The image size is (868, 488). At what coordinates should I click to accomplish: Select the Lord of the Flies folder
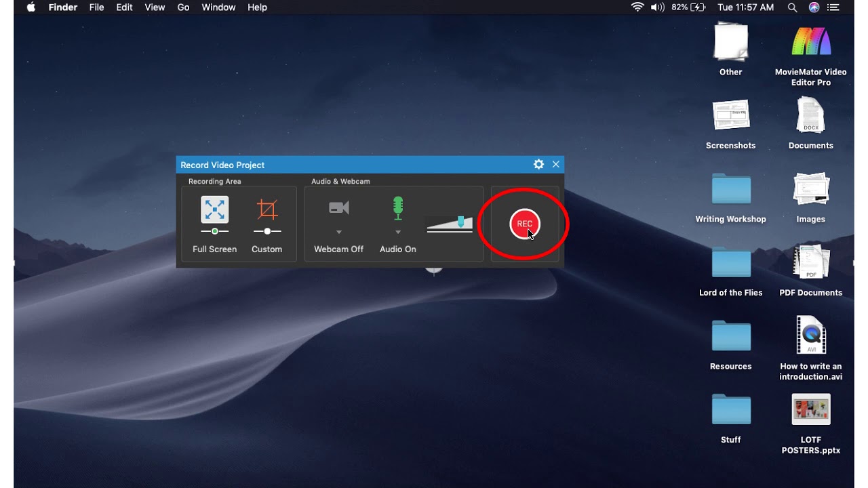click(x=731, y=272)
